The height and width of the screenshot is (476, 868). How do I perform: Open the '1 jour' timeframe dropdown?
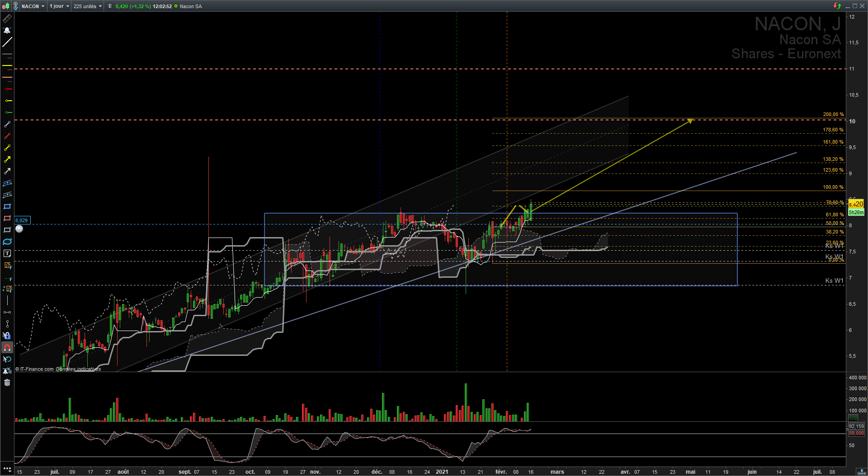59,6
